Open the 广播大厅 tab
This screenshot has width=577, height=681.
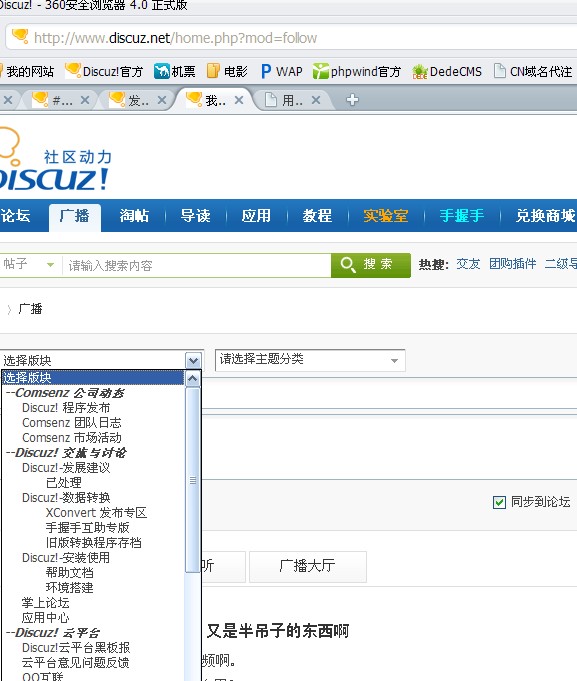[308, 566]
